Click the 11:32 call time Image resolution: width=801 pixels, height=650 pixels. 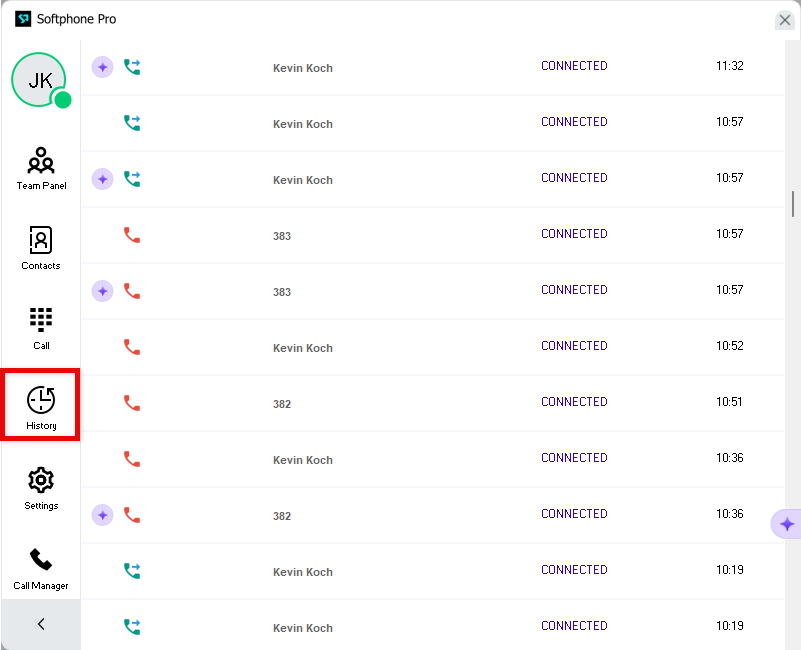tap(729, 66)
